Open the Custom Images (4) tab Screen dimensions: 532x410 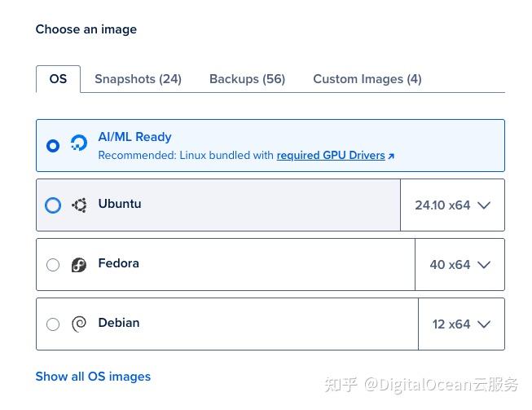[x=367, y=79]
